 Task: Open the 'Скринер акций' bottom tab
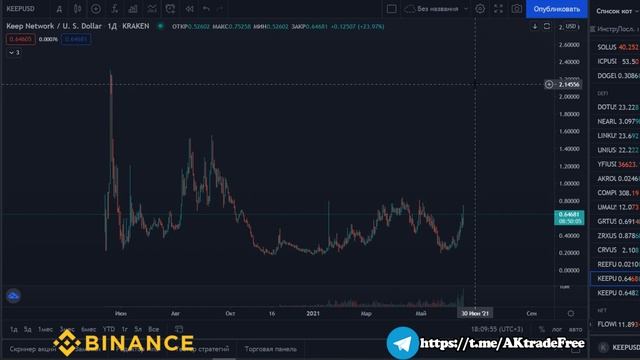[32, 349]
